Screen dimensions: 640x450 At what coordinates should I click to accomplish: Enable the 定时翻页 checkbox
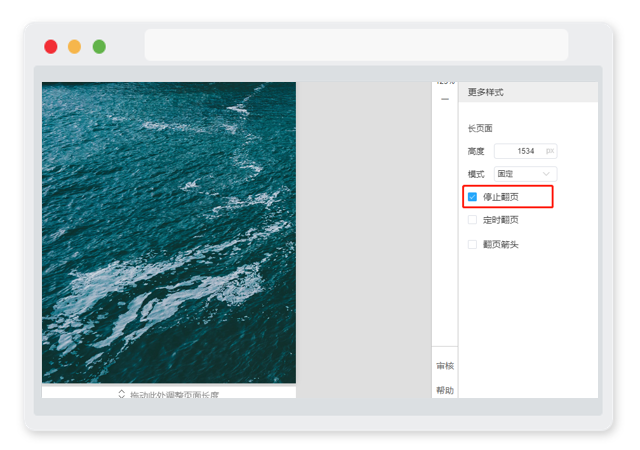(472, 220)
